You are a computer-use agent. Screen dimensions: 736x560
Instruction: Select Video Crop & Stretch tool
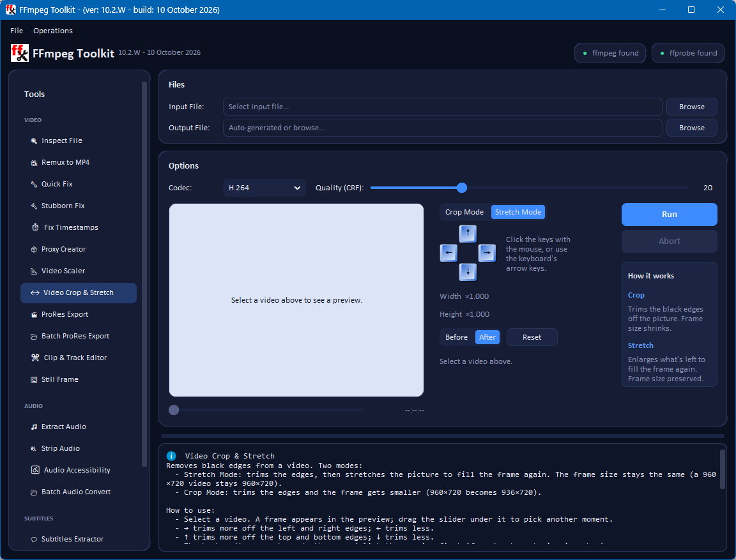pyautogui.click(x=79, y=292)
